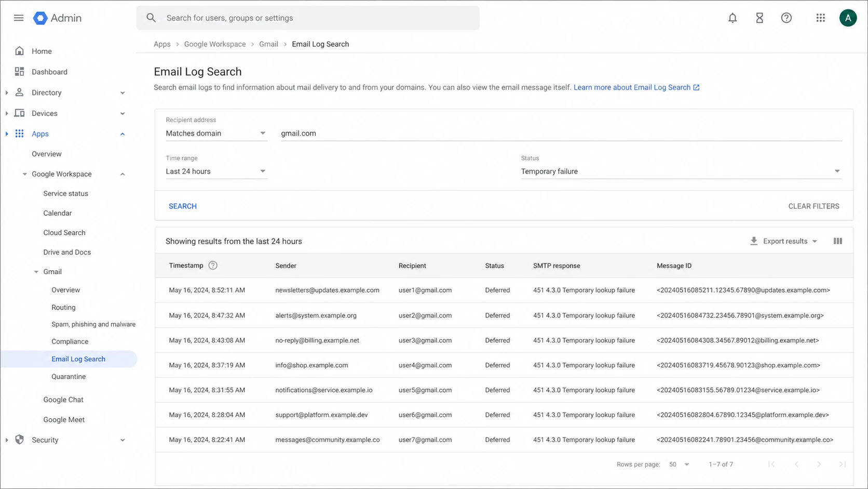
Task: Click the Dashboard icon in sidebar
Action: point(19,72)
